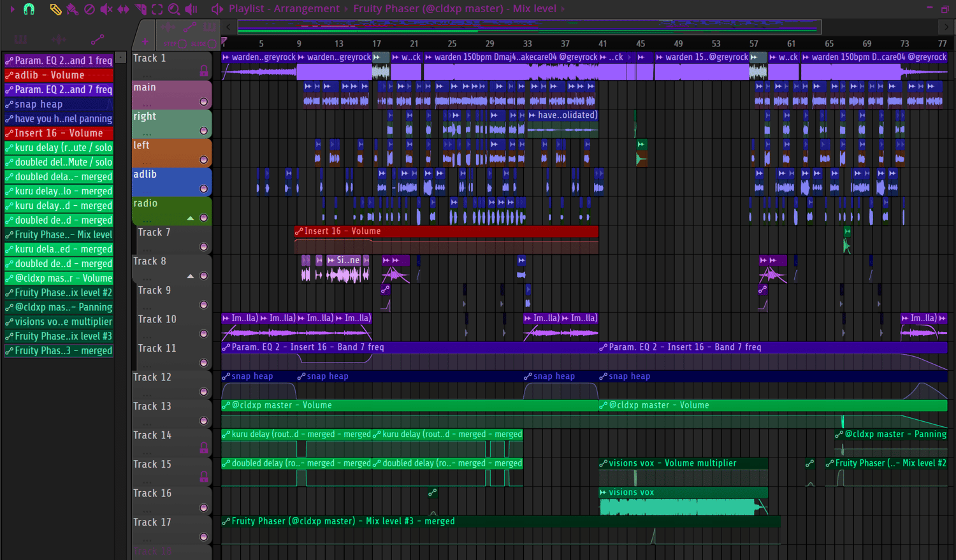
Task: Show pattern clips via piano icon in picker
Action: point(21,39)
